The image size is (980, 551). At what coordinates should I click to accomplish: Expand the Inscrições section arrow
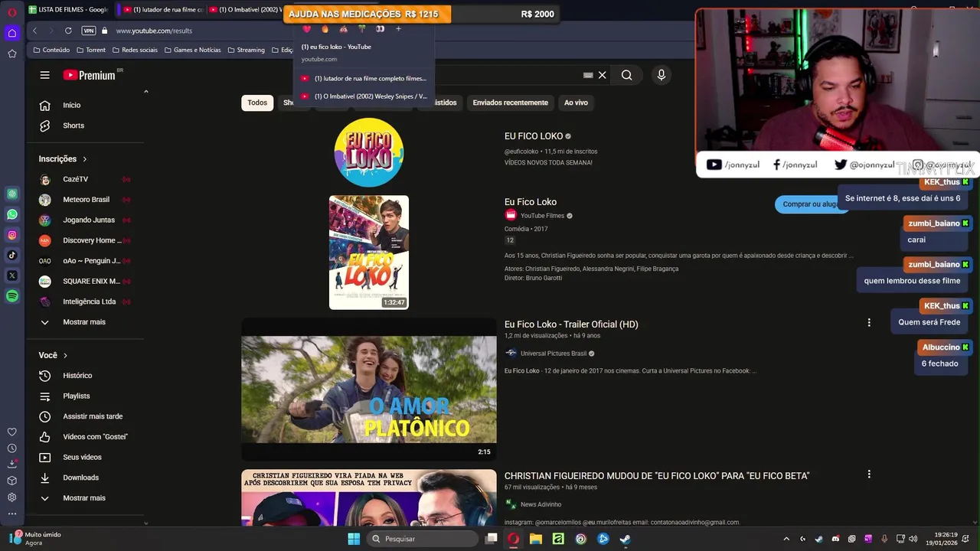coord(84,159)
